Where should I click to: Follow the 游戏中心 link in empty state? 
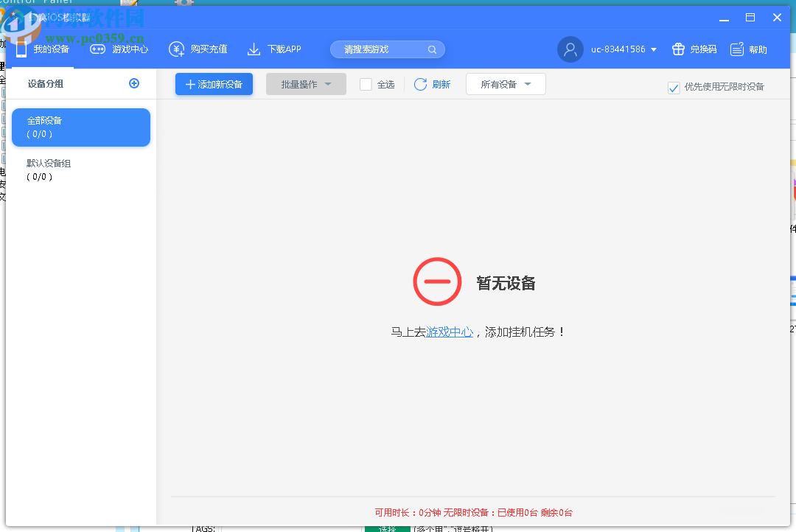coord(450,332)
